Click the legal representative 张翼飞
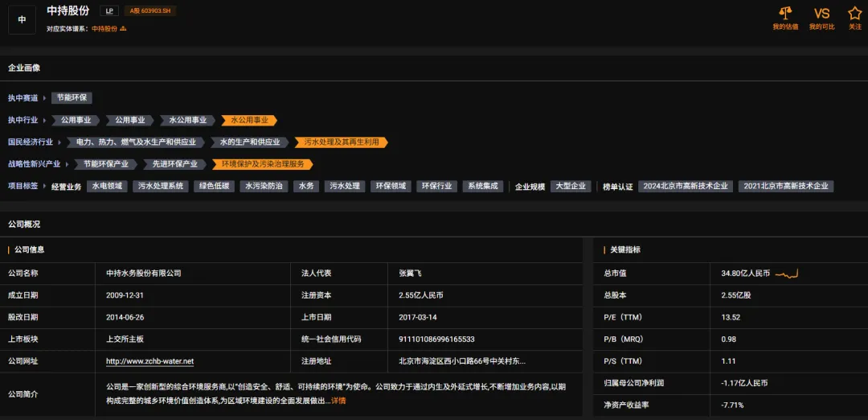 [x=410, y=274]
